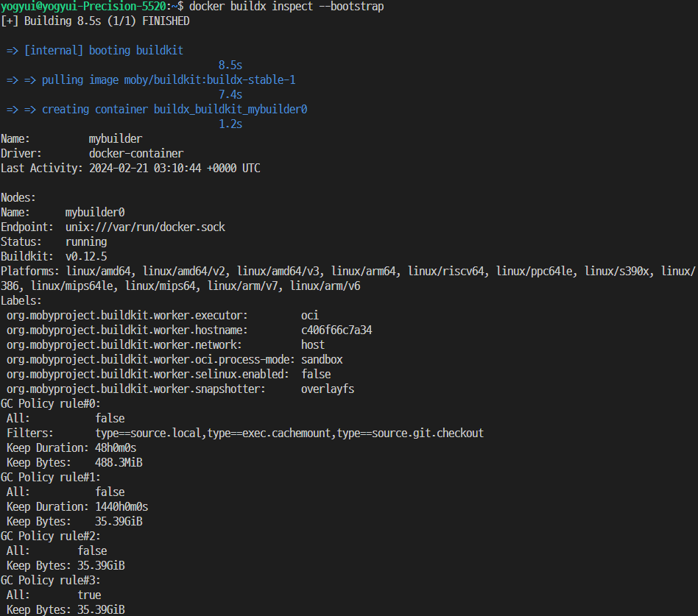Screen dimensions: 698x616
Task: Click the 'Nodes:' heading
Action: [18, 198]
